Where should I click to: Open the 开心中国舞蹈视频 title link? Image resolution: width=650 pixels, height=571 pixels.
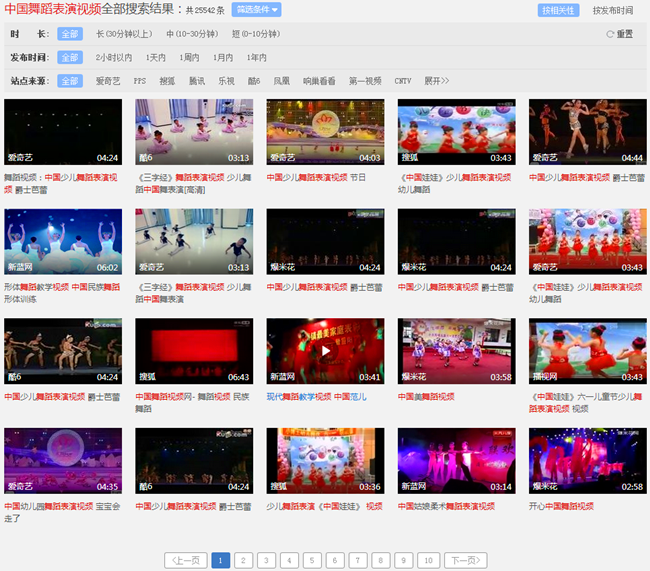coord(561,506)
